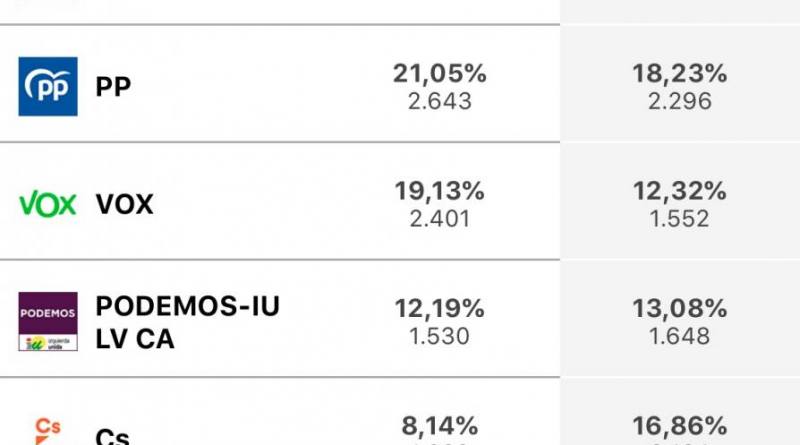Click the green VOX logo
The height and width of the screenshot is (445, 800).
click(x=48, y=205)
